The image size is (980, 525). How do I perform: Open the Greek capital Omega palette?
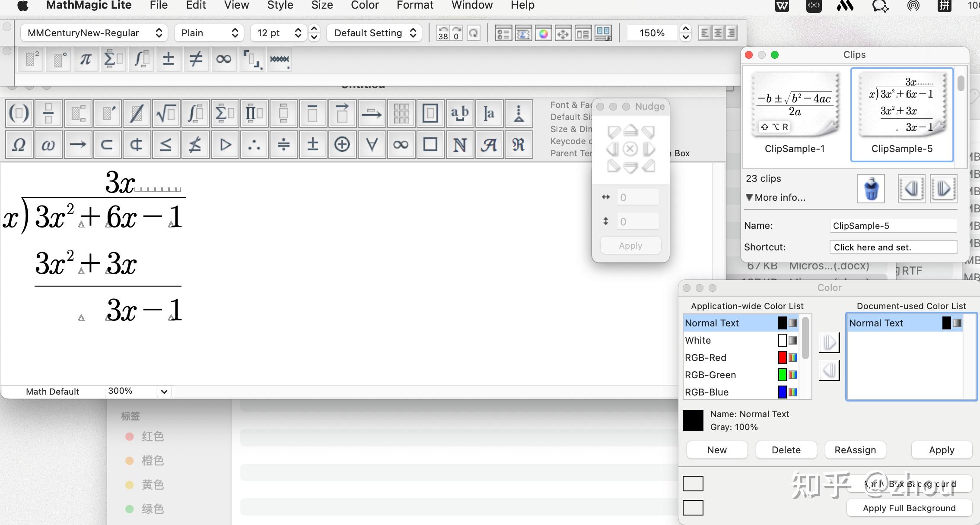(x=19, y=144)
